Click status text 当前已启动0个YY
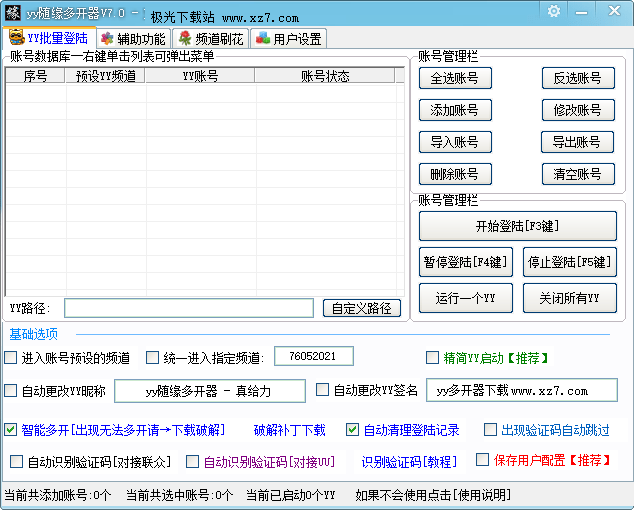The image size is (634, 510). [291, 495]
